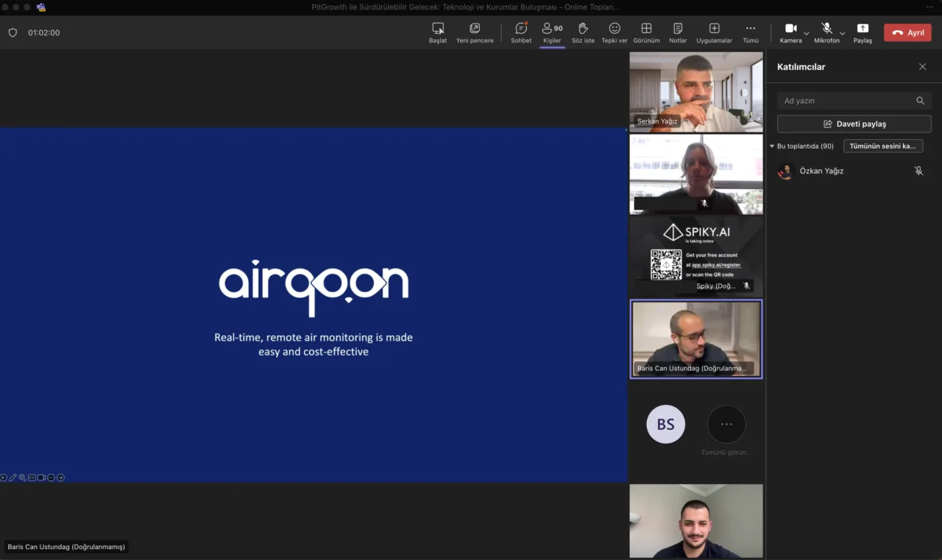Screen dimensions: 942x560
Task: Leave meeting with Ayrıl button
Action: click(x=907, y=32)
